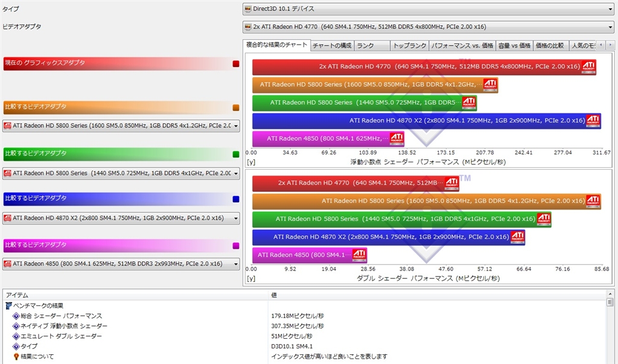The height and width of the screenshot is (364, 618).
Task: Open the 2x ATI Radeon HD 4770 video adapter dropdown
Action: click(428, 27)
